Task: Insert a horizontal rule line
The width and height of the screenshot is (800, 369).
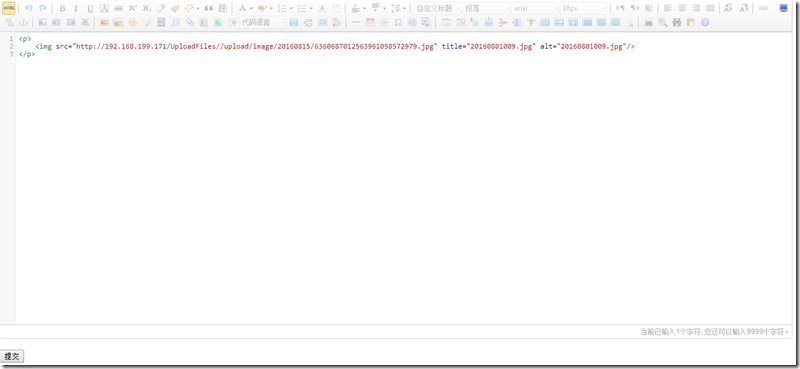Action: pyautogui.click(x=356, y=22)
